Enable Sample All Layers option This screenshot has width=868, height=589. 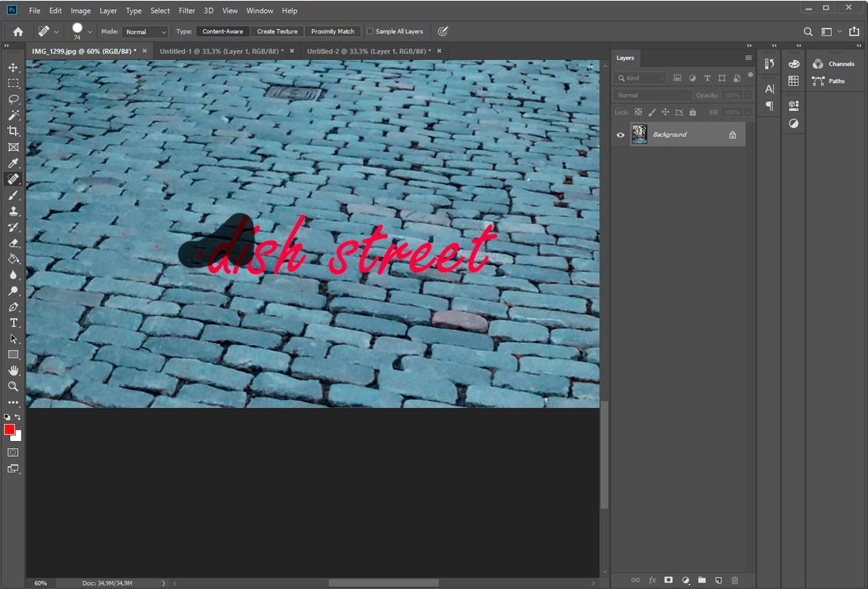click(370, 31)
